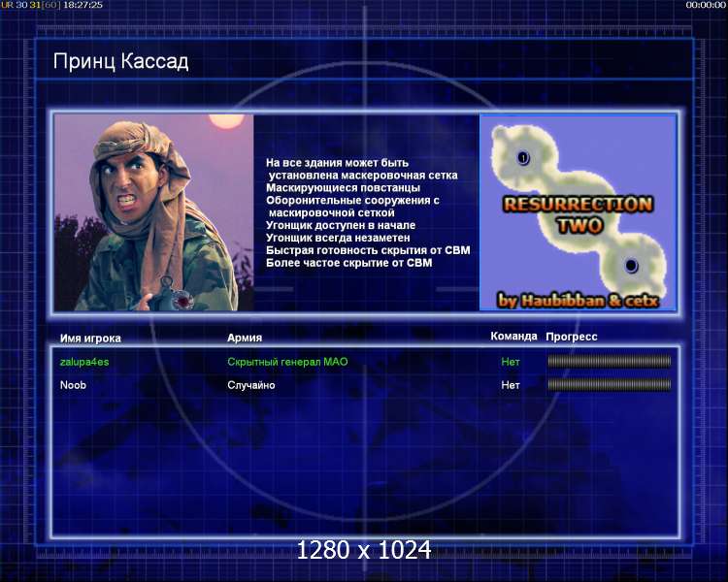The image size is (728, 582).
Task: Click army entry 'Скрытный генерал МАО'
Action: pyautogui.click(x=287, y=362)
